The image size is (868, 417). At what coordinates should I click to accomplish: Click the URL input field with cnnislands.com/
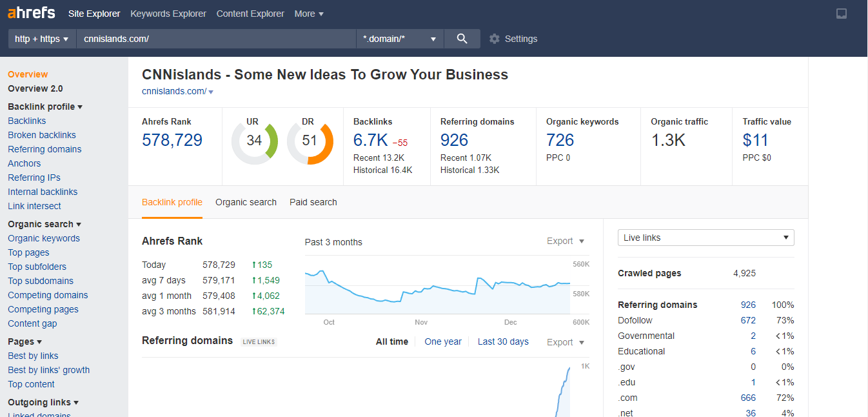coord(216,39)
